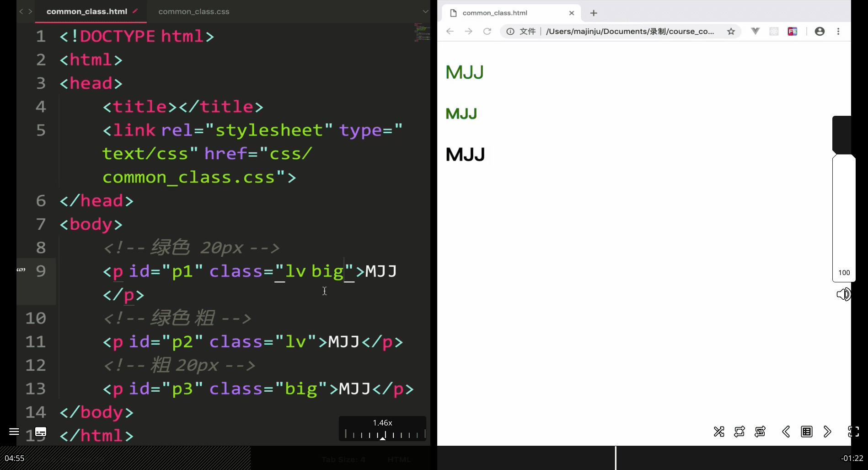This screenshot has width=868, height=470.
Task: Click the gray grid extension icon
Action: click(x=774, y=31)
